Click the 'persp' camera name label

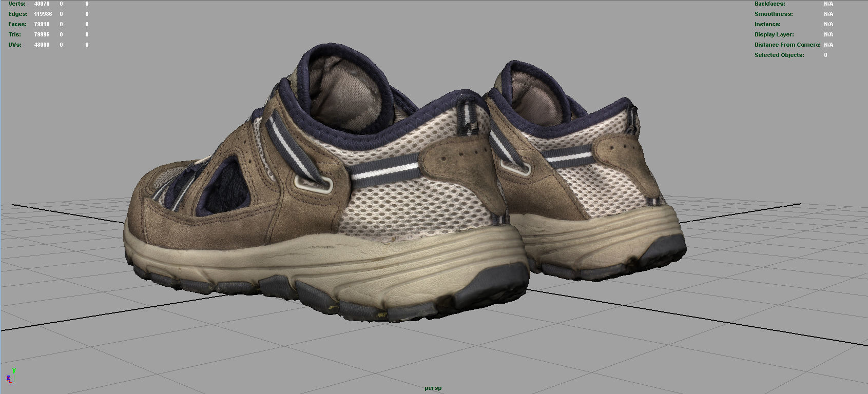[433, 388]
